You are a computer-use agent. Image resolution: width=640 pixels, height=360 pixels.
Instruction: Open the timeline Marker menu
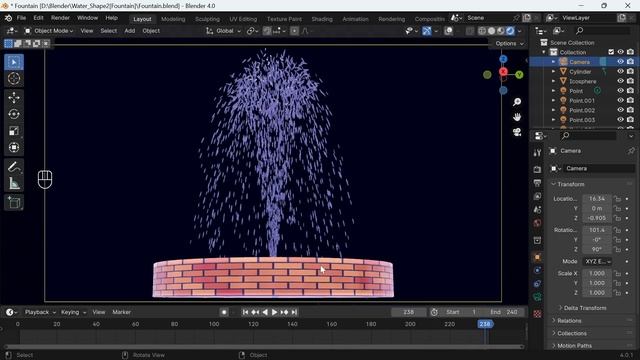pyautogui.click(x=122, y=312)
